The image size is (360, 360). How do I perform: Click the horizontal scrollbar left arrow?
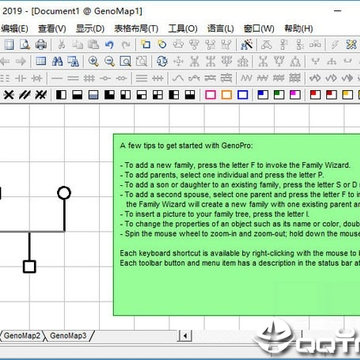coord(185,336)
